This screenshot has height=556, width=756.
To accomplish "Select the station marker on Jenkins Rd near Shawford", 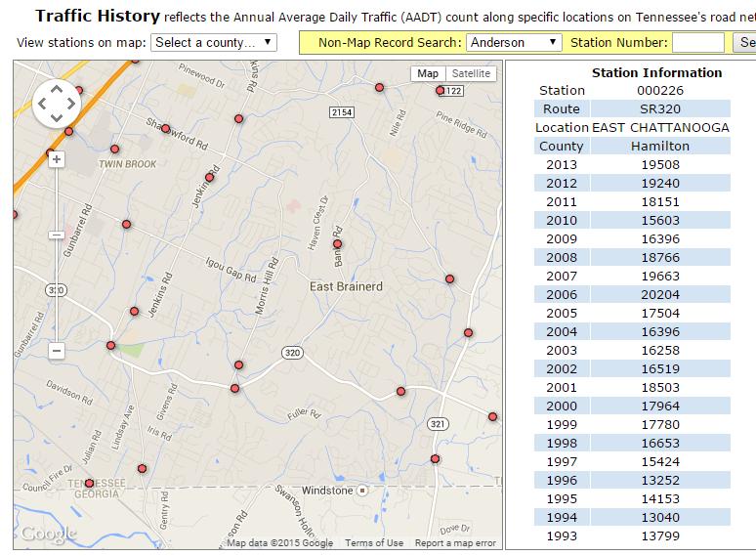I will 209,178.
